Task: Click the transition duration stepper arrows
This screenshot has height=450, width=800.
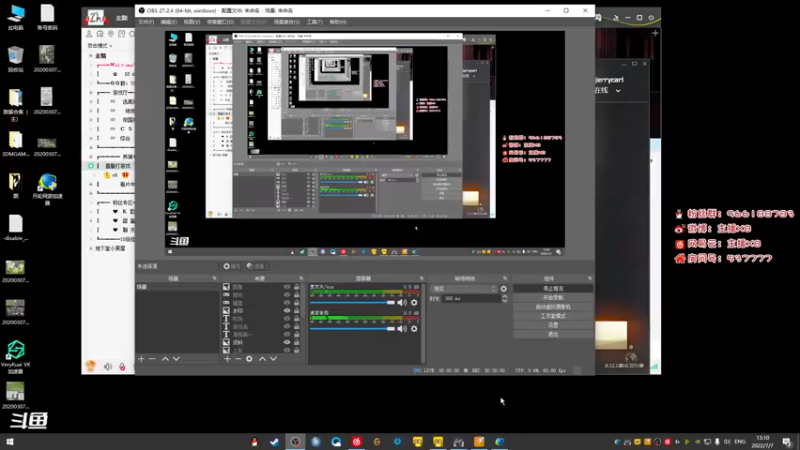Action: pos(505,298)
